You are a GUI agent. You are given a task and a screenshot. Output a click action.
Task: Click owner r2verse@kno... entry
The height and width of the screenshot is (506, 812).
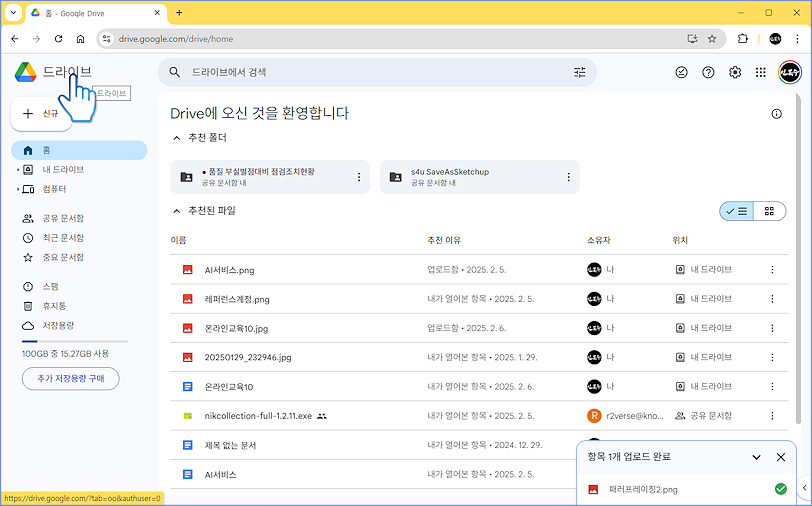coord(626,416)
